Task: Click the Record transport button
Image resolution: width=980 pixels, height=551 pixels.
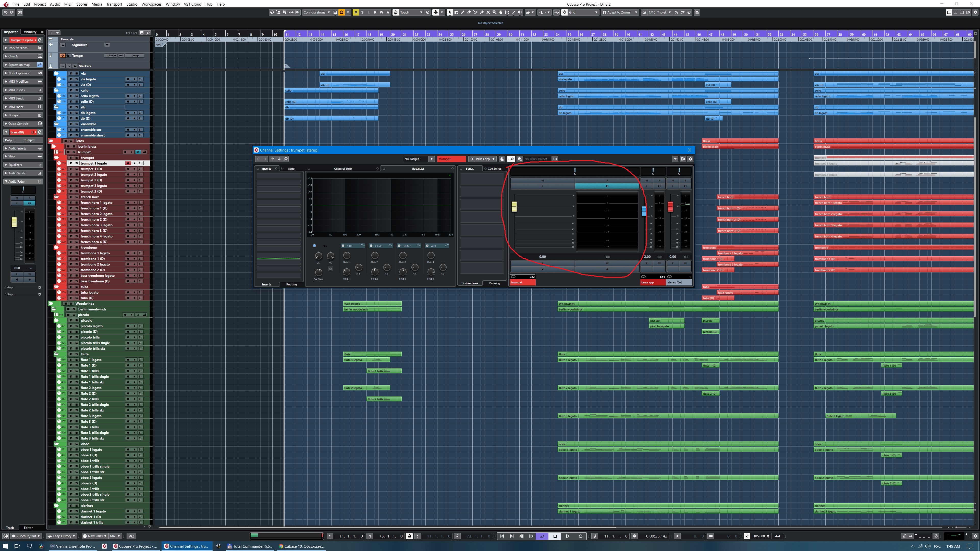Action: pyautogui.click(x=581, y=536)
